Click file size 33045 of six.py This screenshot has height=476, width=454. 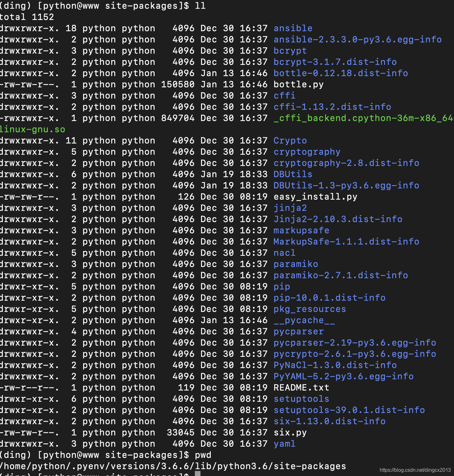click(x=180, y=433)
